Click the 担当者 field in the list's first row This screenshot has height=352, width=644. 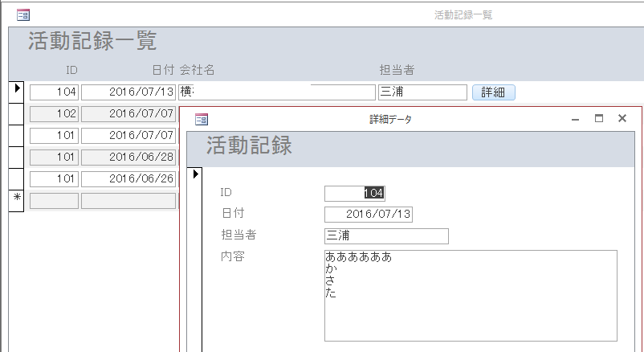(422, 92)
